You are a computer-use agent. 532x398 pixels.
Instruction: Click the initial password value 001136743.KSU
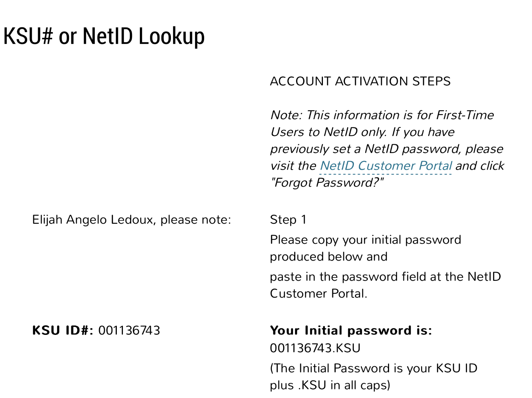click(315, 348)
